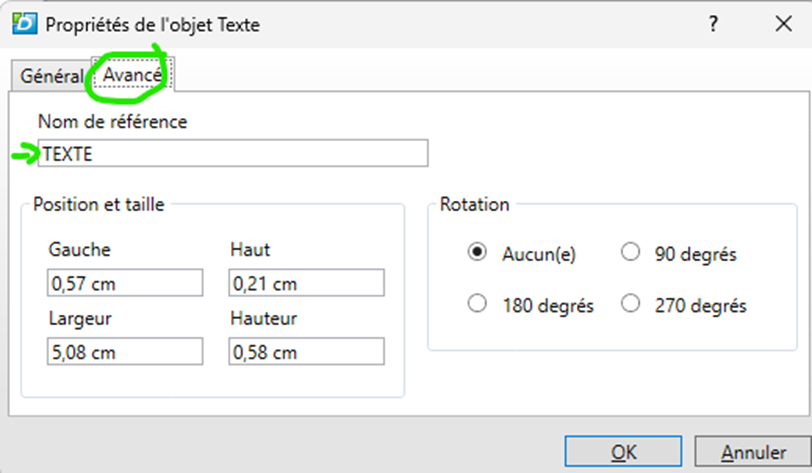
Task: Set rotation to 180 degrés
Action: (478, 304)
